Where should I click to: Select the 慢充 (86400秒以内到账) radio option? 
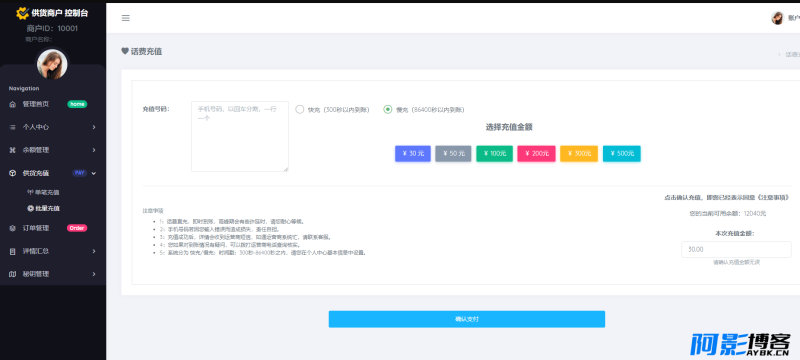(388, 109)
